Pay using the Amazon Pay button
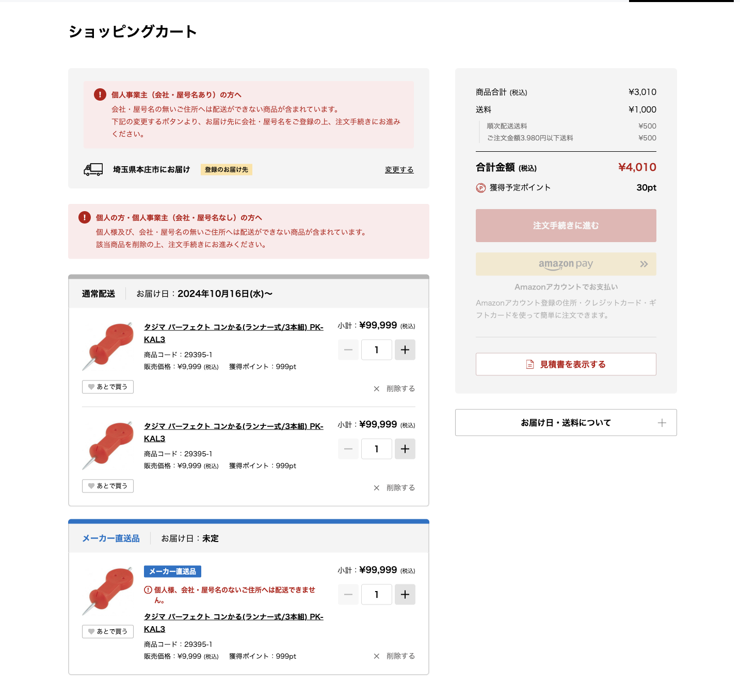 [x=566, y=264]
